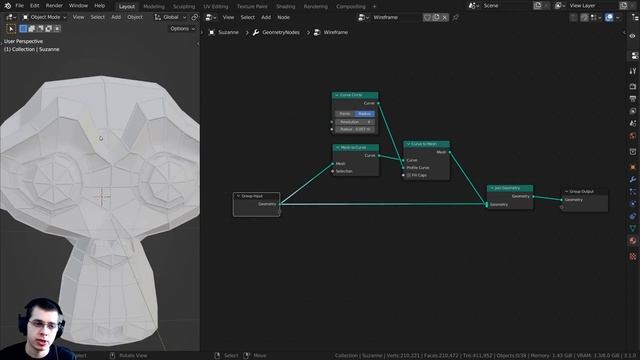Image resolution: width=640 pixels, height=360 pixels.
Task: Duplicate the Wireframe node group
Action: click(436, 17)
